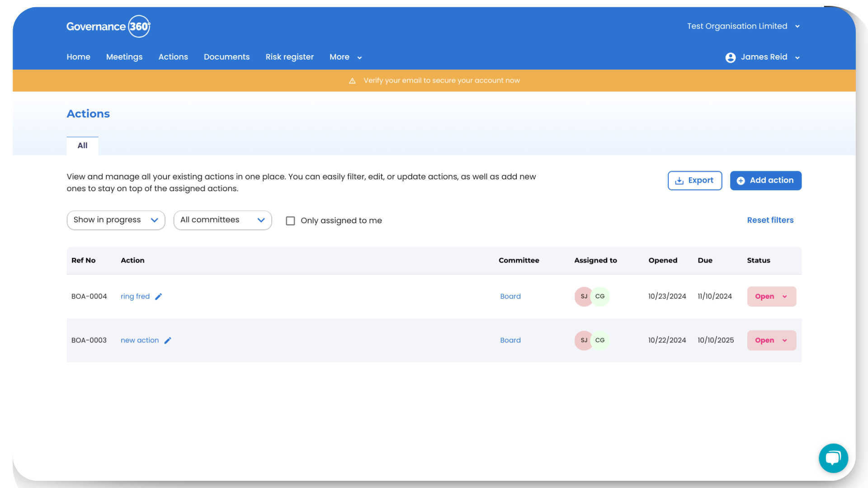This screenshot has width=868, height=488.
Task: Expand the Open status dropdown for BOA-0004
Action: tap(771, 296)
